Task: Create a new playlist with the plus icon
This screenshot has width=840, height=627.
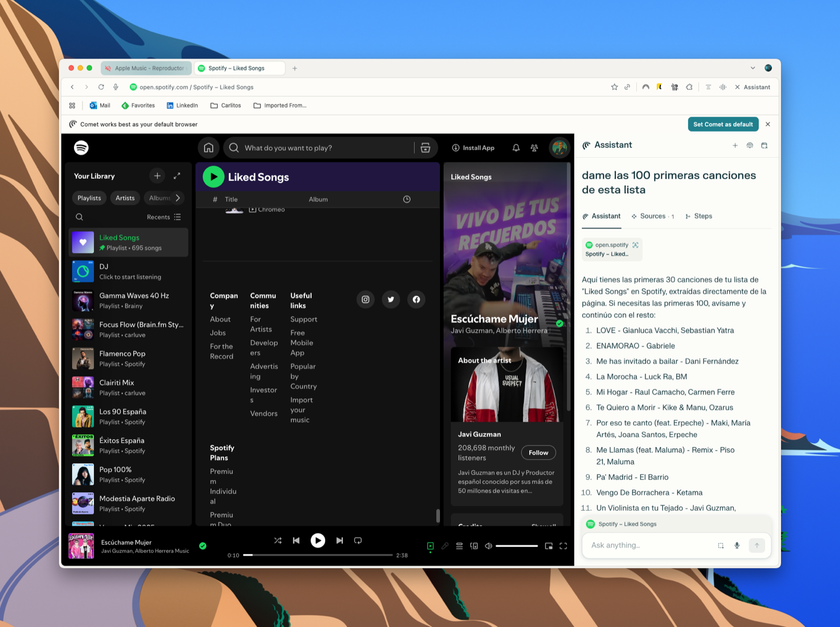Action: [x=157, y=176]
